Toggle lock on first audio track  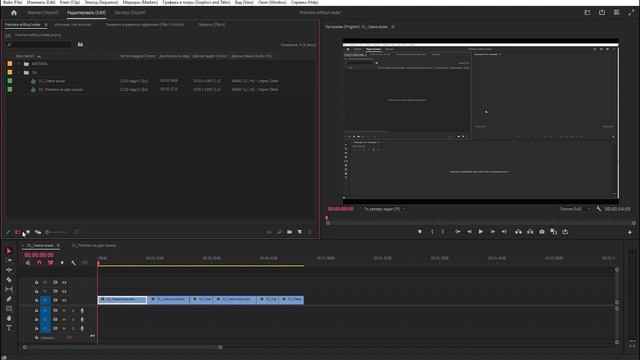point(36,311)
